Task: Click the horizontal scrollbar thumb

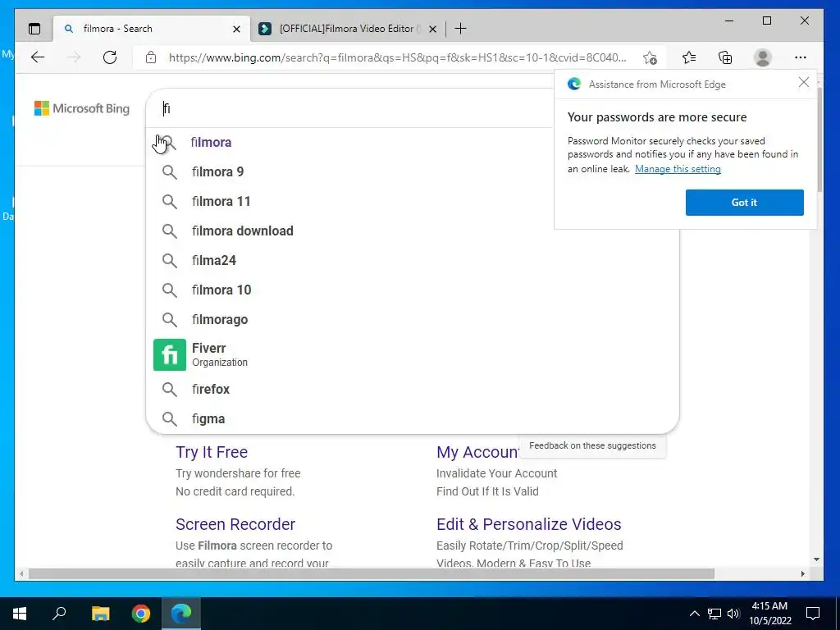Action: [372, 573]
